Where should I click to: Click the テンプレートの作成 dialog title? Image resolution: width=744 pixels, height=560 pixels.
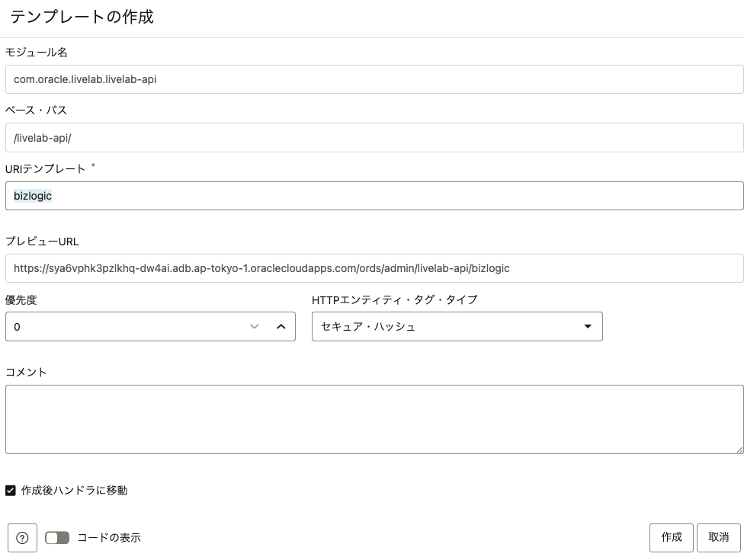82,17
